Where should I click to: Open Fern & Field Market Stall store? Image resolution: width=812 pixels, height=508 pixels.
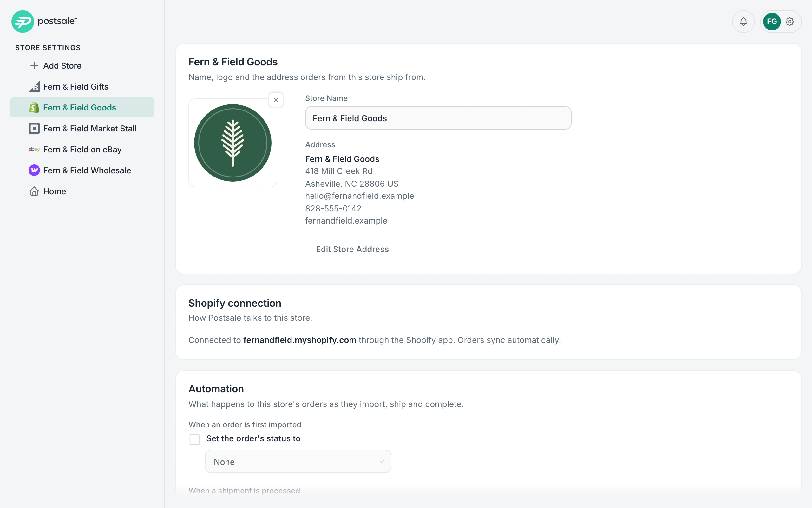pos(82,128)
